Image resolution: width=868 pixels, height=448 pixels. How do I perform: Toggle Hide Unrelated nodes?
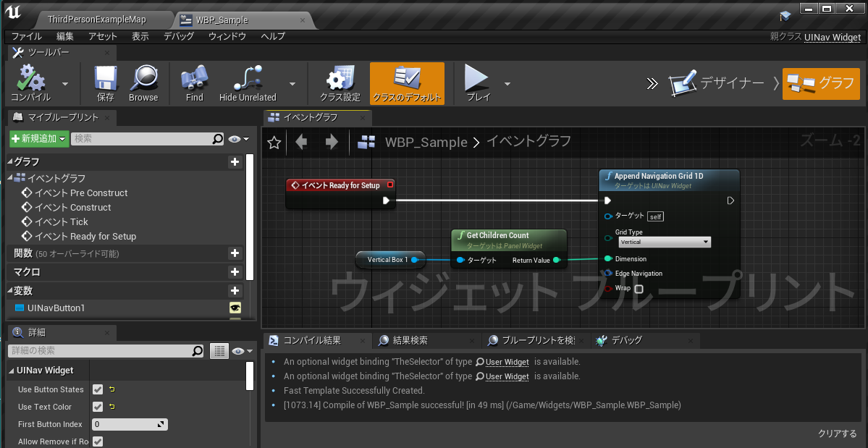[248, 83]
